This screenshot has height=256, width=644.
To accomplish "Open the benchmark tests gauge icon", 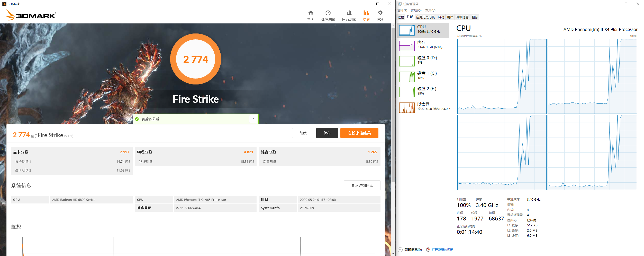I will (328, 13).
